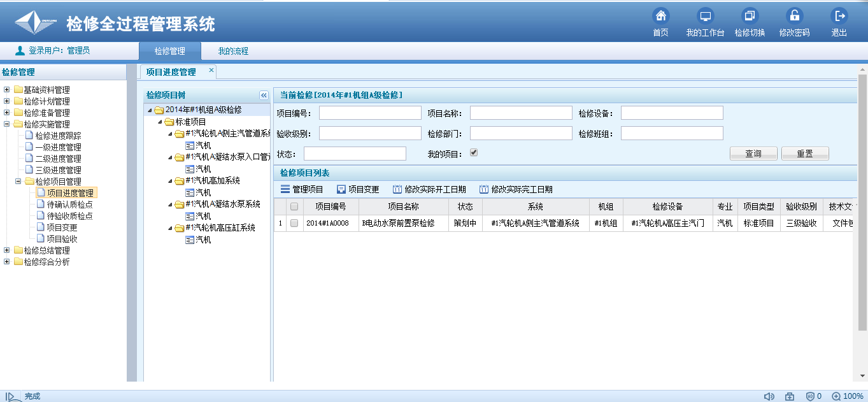Viewport: 868px width, 402px height.
Task: Click the browser zoom 100% control
Action: (848, 396)
